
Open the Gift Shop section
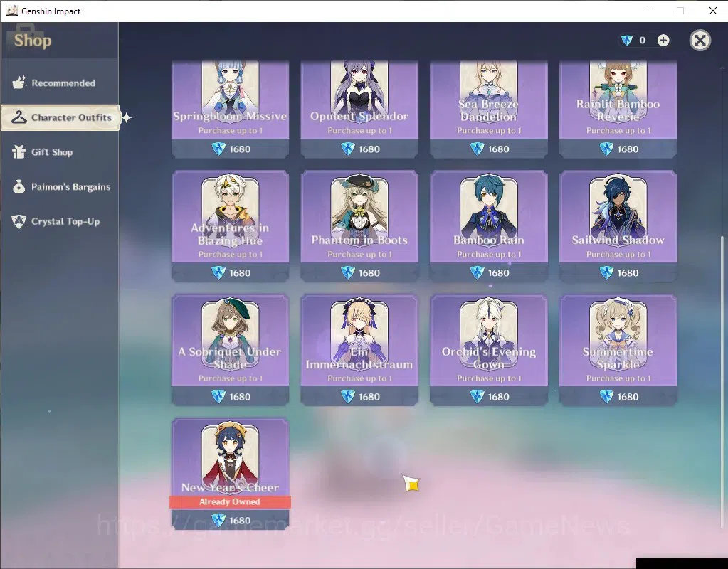(60, 152)
